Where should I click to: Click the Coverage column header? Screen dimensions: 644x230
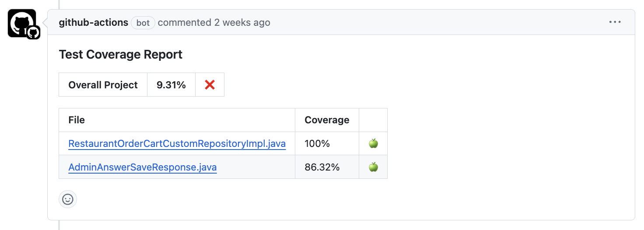[x=327, y=120]
